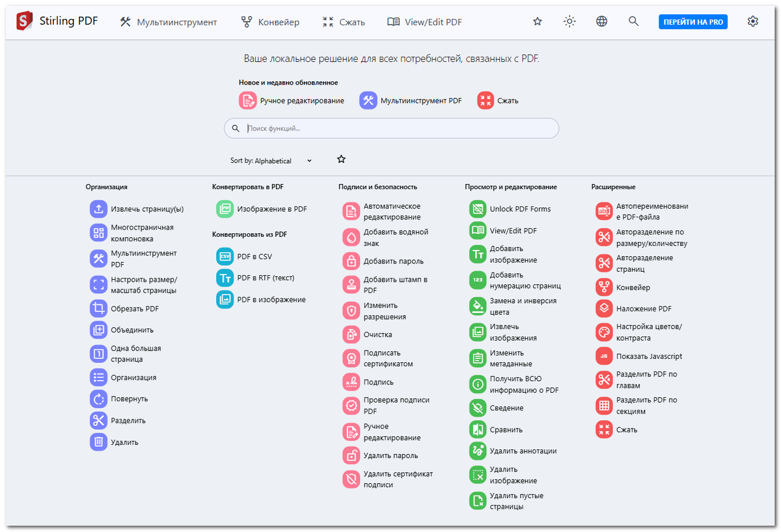
Task: Click Сравнить compare icon
Action: (x=478, y=429)
